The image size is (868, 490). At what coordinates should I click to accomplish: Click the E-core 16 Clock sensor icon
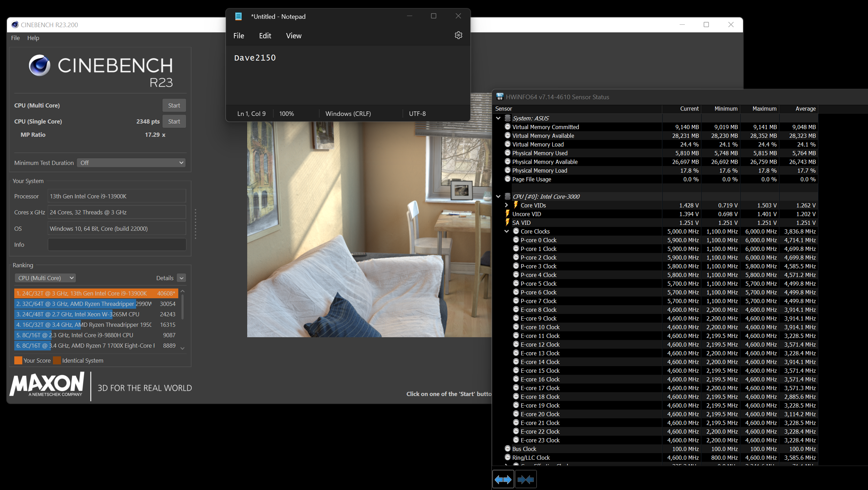516,379
